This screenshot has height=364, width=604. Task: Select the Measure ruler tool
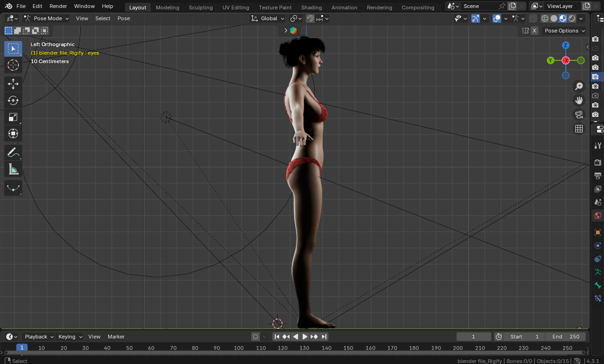tap(13, 169)
